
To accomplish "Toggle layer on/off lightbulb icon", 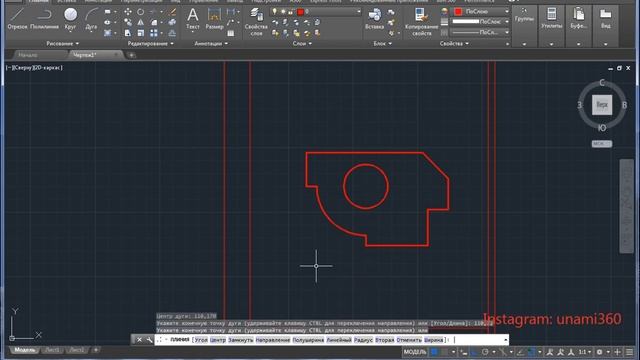I will pos(275,12).
